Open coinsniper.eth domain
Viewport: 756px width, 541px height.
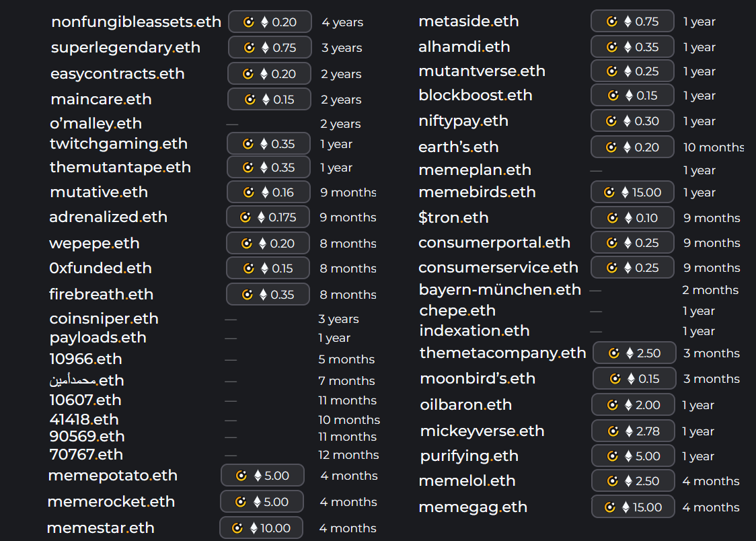click(x=104, y=319)
